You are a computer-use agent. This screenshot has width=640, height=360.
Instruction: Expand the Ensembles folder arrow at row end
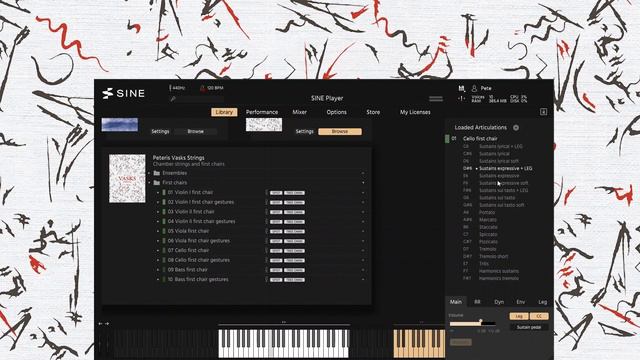pyautogui.click(x=363, y=173)
